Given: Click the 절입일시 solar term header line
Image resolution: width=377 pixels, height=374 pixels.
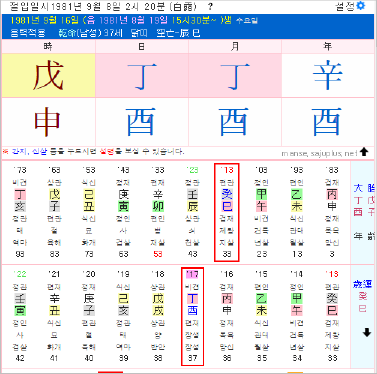Looking at the screenshot, I should pyautogui.click(x=103, y=6).
